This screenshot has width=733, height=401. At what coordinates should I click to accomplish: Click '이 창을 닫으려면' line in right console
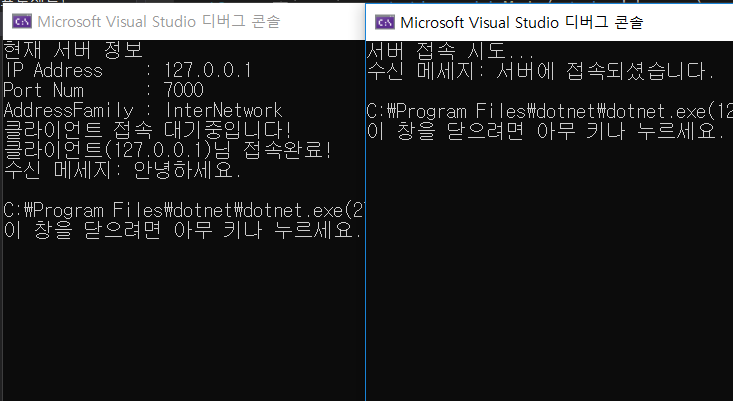click(546, 131)
